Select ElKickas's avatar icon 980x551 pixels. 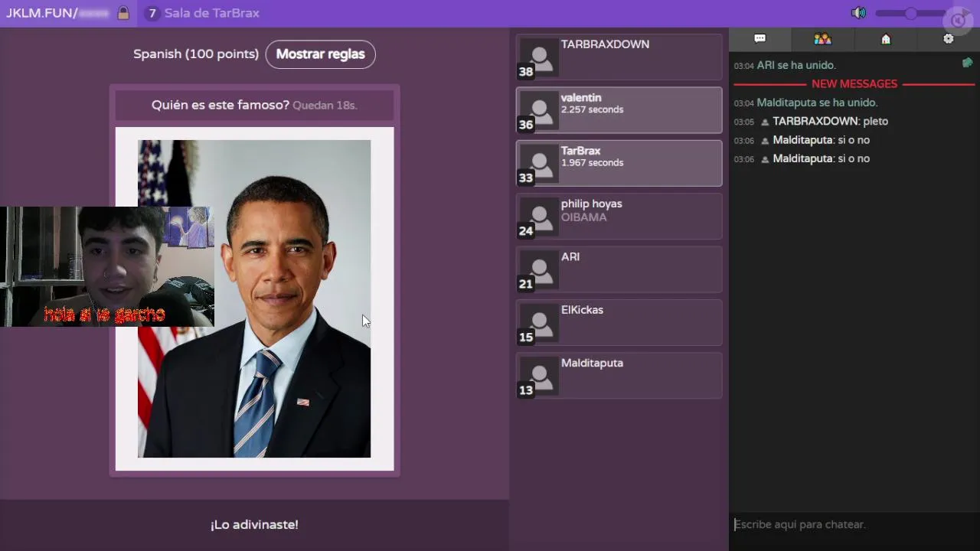[539, 323]
